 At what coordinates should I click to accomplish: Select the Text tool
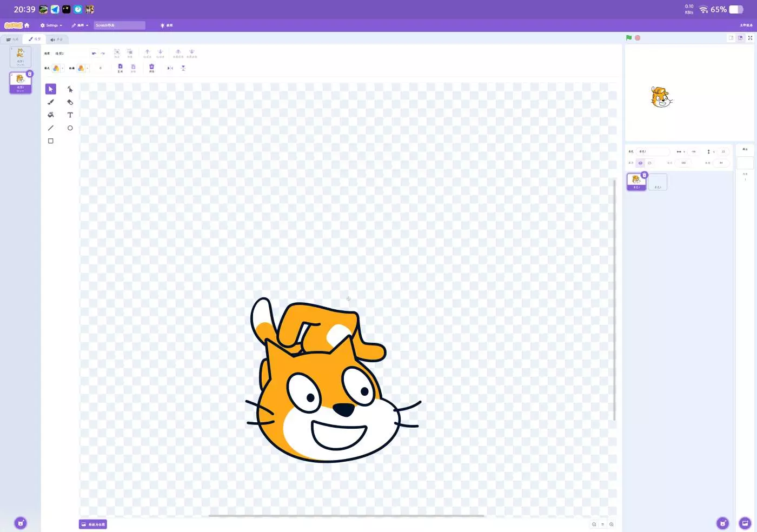[70, 115]
